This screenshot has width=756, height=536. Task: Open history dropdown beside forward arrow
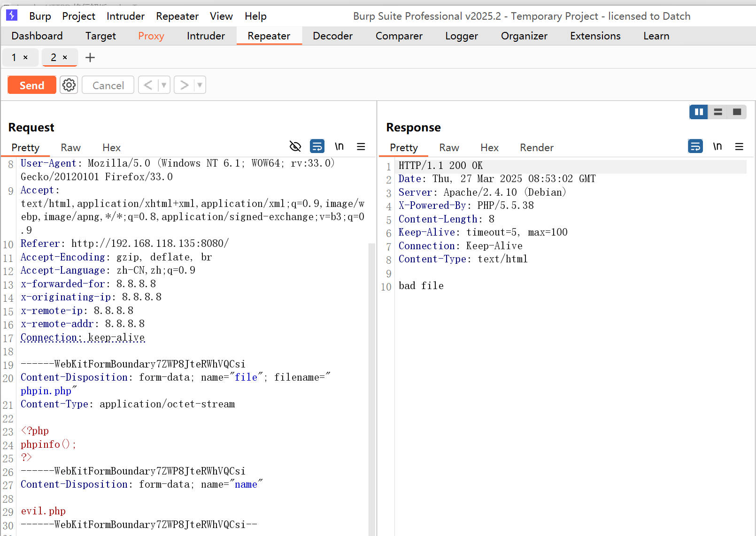[x=200, y=85]
